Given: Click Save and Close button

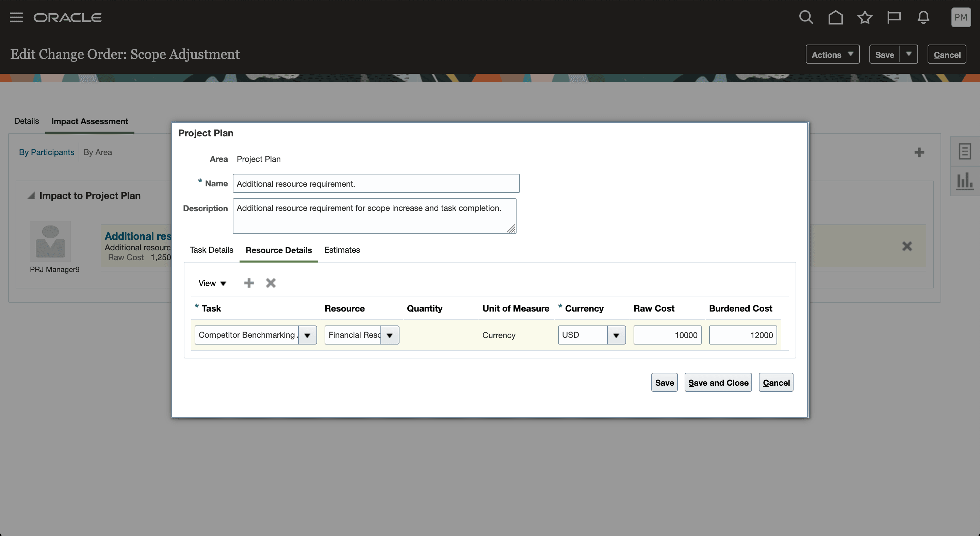Looking at the screenshot, I should tap(718, 383).
